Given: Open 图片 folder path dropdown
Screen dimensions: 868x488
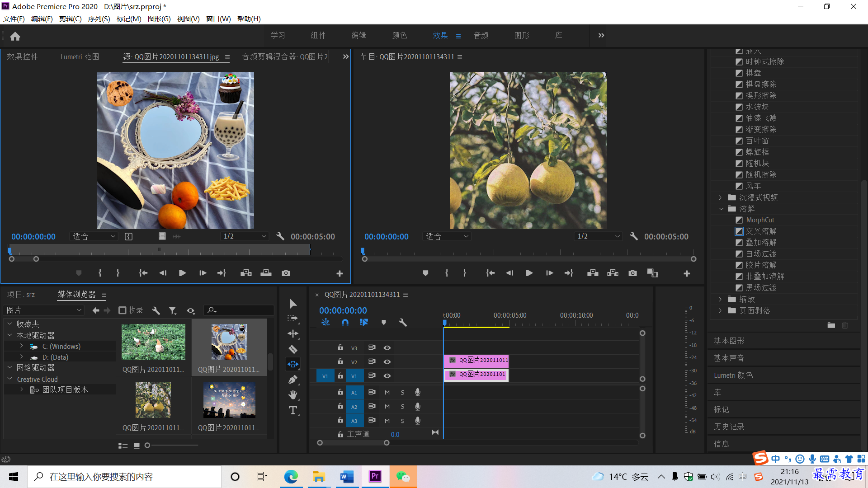Looking at the screenshot, I should click(44, 310).
